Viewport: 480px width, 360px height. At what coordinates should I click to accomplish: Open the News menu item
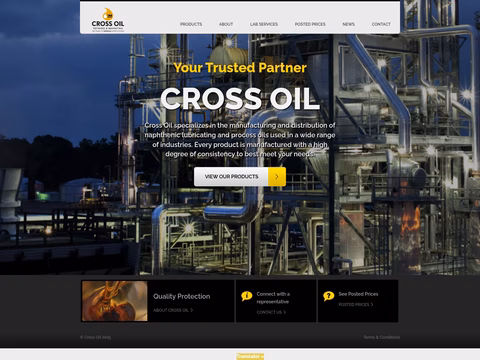click(x=349, y=24)
